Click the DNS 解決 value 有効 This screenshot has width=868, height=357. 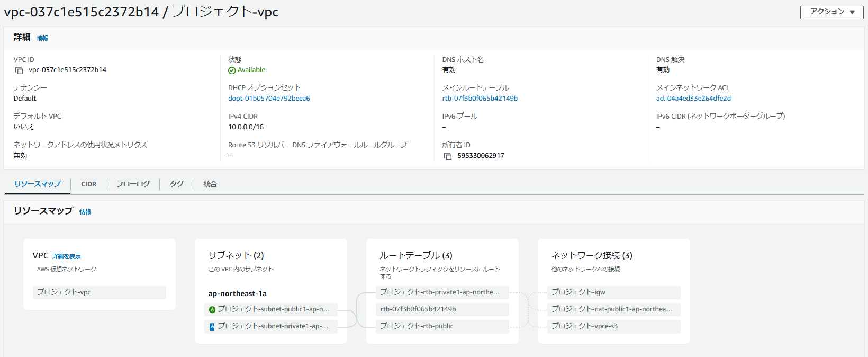(x=663, y=70)
